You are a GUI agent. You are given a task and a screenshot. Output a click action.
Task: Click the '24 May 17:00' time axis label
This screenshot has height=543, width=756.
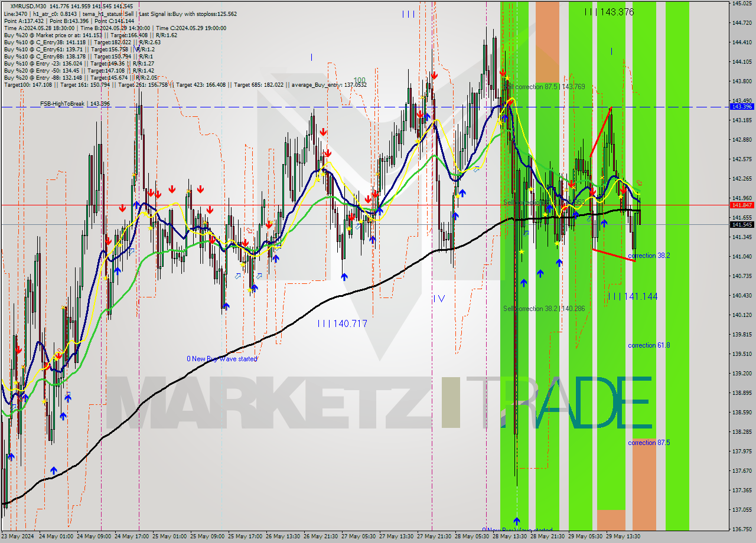[133, 537]
